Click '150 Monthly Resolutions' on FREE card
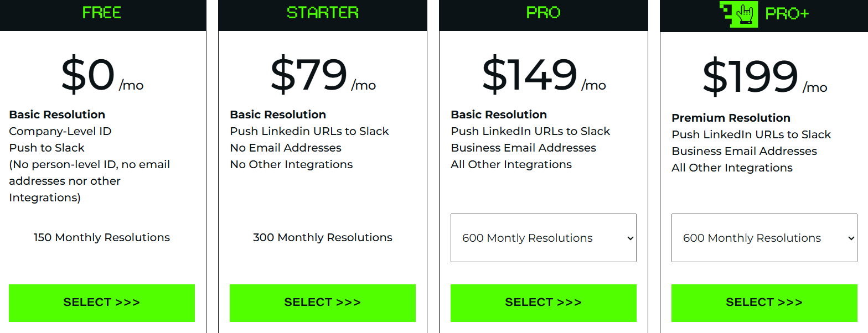The image size is (868, 333). 101,237
